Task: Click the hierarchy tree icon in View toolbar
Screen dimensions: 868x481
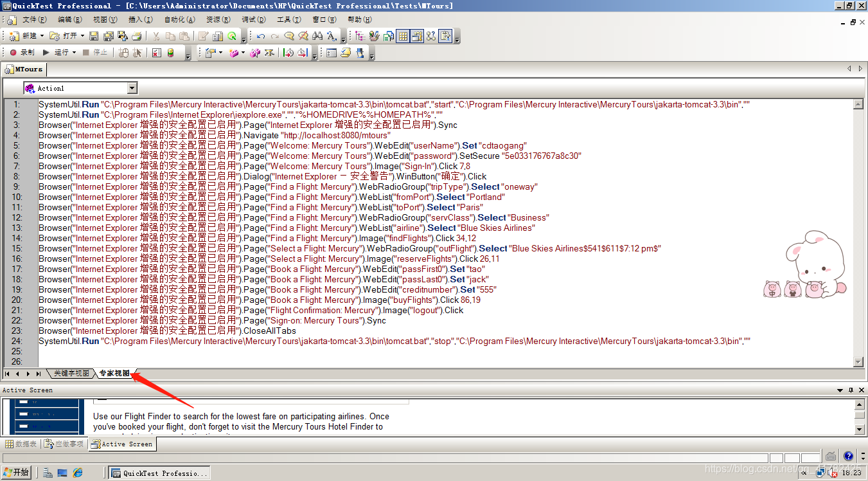Action: point(359,36)
